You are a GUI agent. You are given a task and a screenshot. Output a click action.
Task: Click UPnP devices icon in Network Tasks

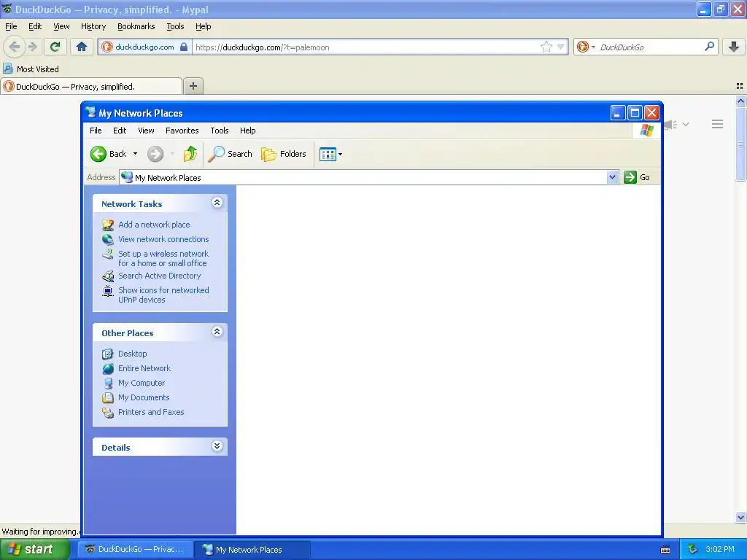point(108,290)
